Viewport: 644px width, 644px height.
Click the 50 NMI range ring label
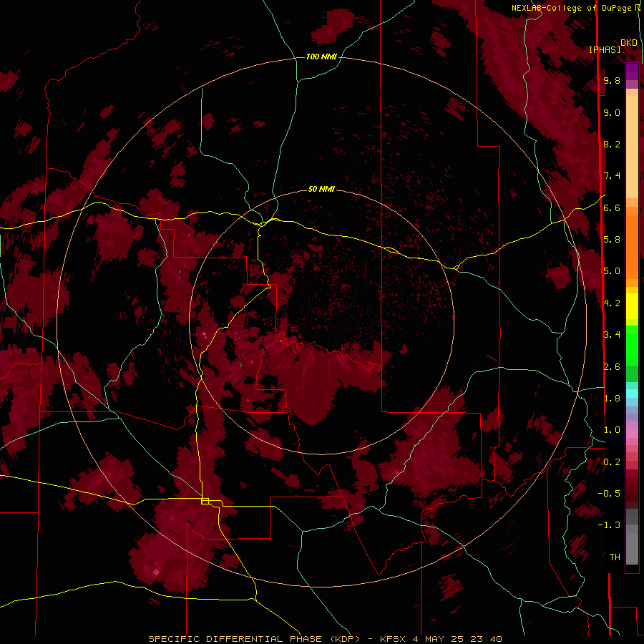(x=321, y=189)
